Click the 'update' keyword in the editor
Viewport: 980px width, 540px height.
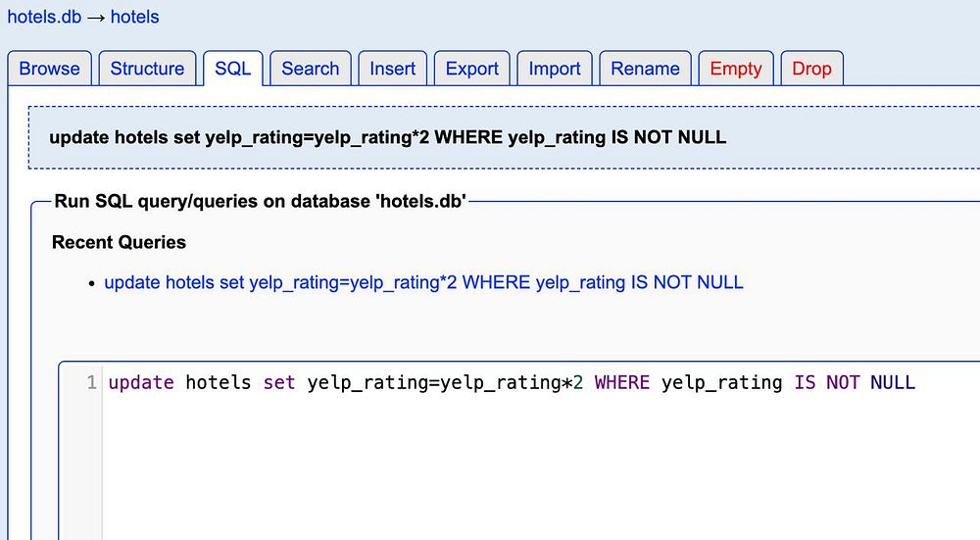tap(141, 382)
